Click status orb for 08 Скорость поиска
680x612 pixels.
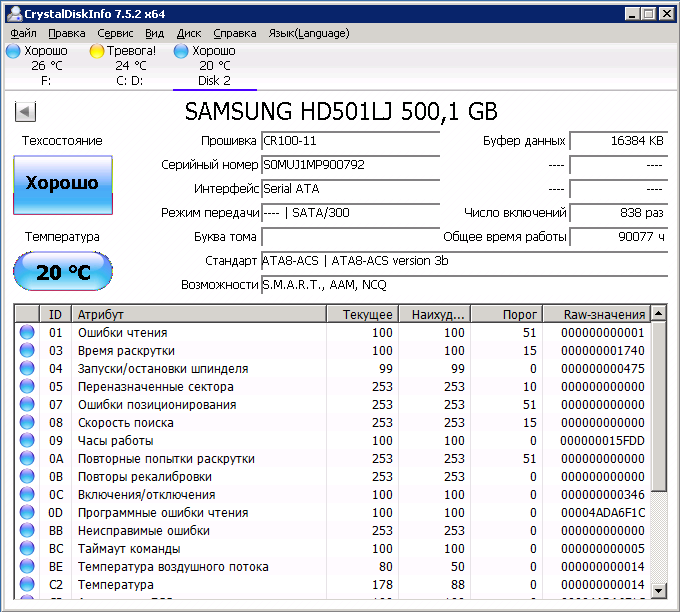pyautogui.click(x=27, y=422)
